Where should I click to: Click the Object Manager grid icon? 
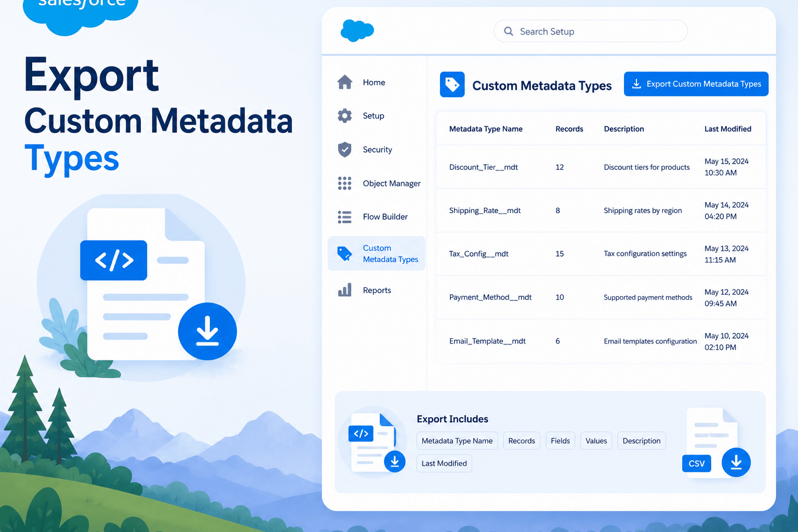tap(344, 183)
